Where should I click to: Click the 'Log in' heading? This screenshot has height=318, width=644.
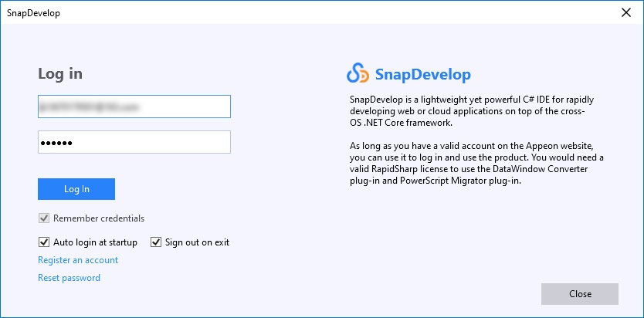click(60, 74)
